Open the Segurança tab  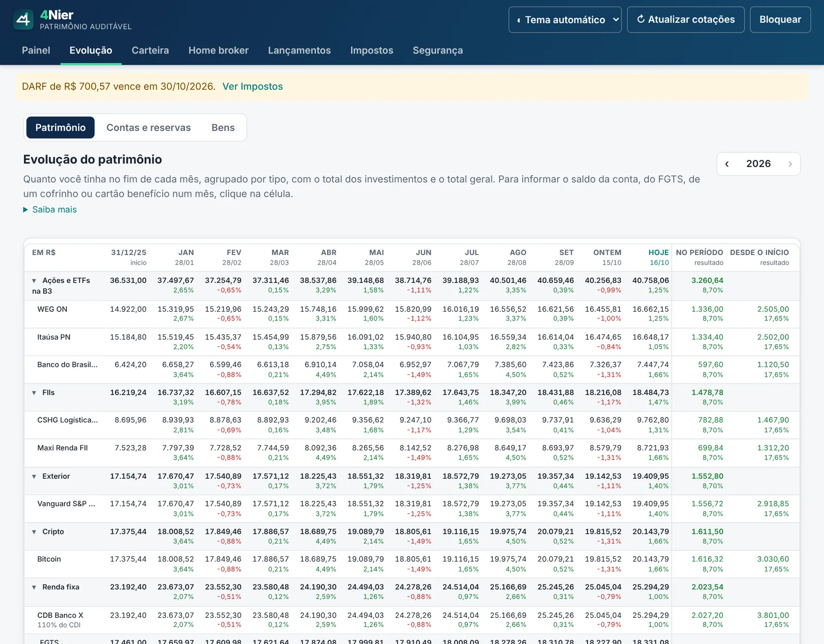pyautogui.click(x=438, y=50)
